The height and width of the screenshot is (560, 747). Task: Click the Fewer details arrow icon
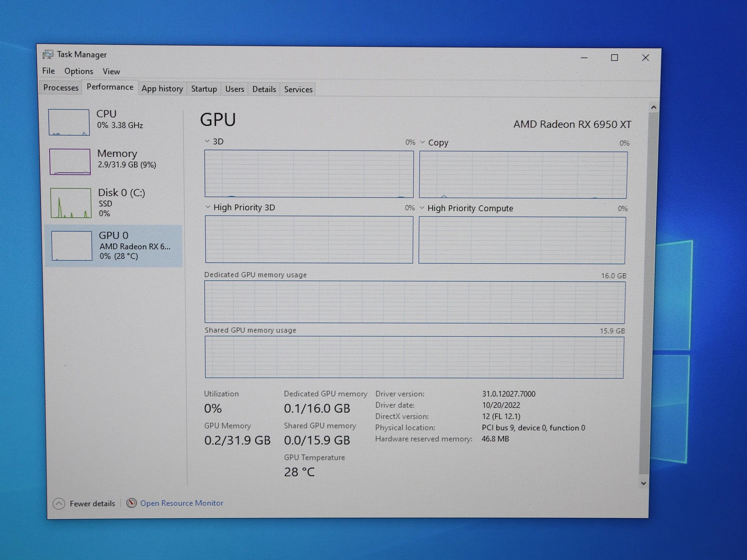click(59, 503)
